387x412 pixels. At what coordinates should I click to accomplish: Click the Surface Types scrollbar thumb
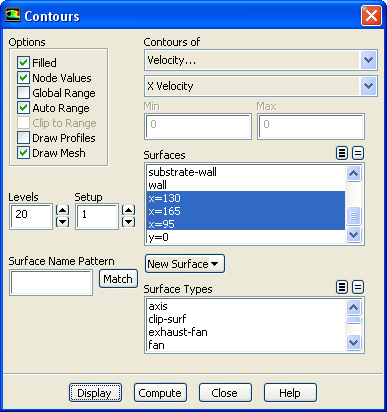pyautogui.click(x=353, y=320)
